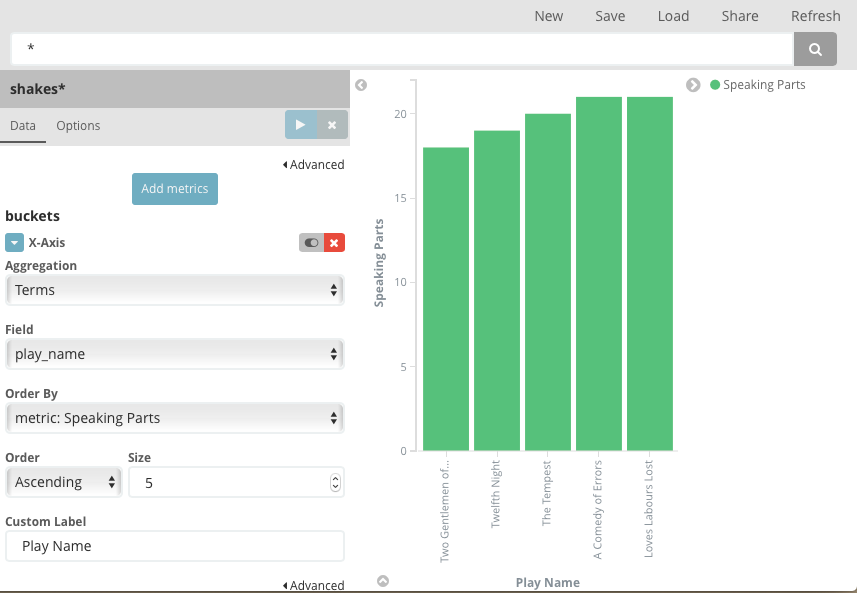
Task: Toggle Speaking Parts series via legend label
Action: 765,84
